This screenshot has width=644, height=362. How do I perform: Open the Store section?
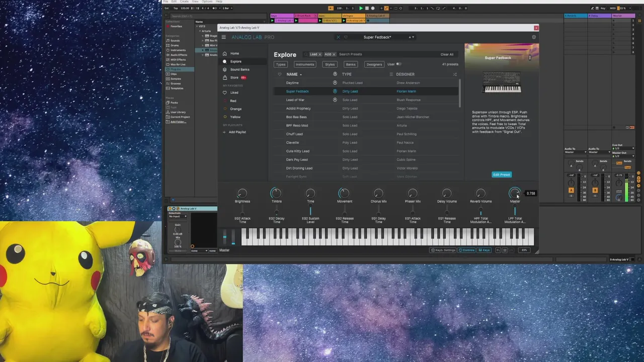point(234,77)
